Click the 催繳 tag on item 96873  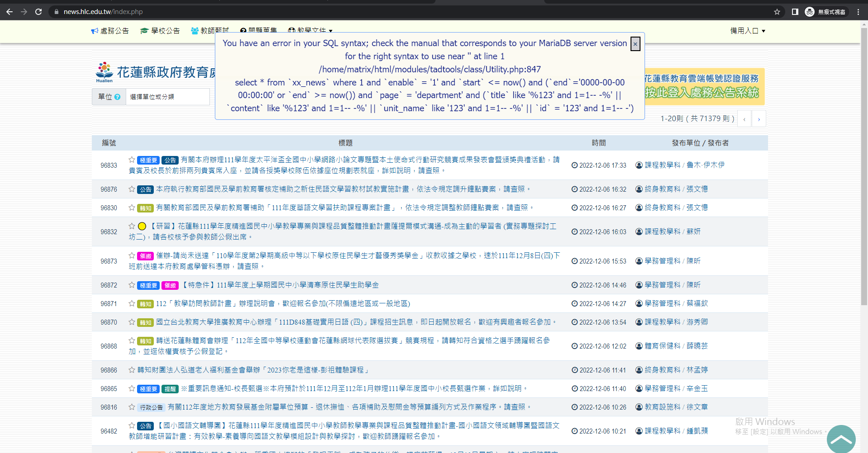pos(146,256)
